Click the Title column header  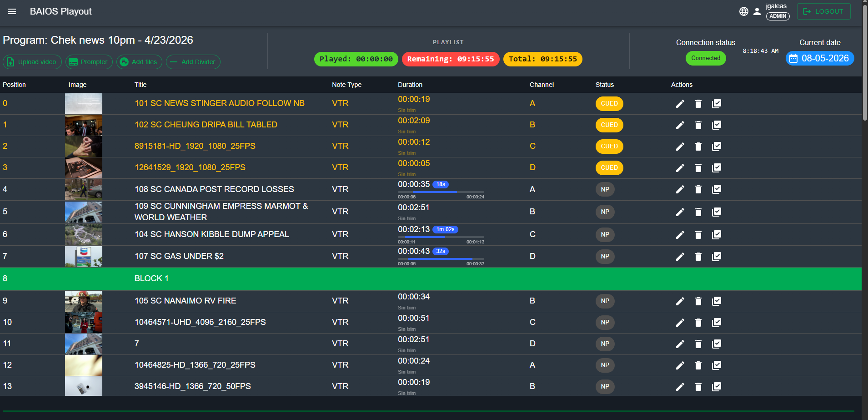tap(140, 85)
